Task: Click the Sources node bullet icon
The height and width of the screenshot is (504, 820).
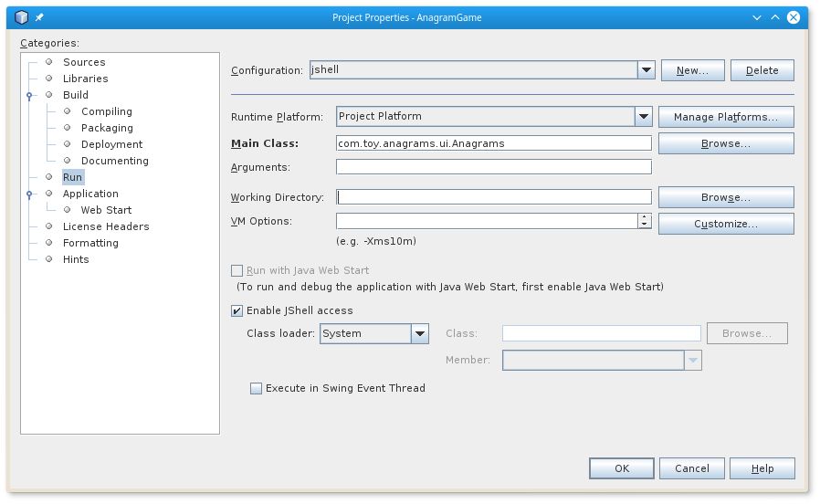Action: pyautogui.click(x=49, y=62)
